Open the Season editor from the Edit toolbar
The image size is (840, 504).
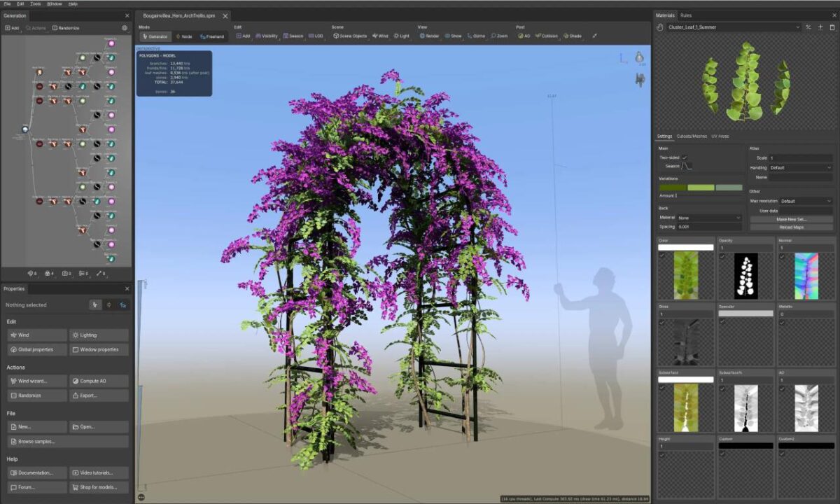(x=295, y=36)
